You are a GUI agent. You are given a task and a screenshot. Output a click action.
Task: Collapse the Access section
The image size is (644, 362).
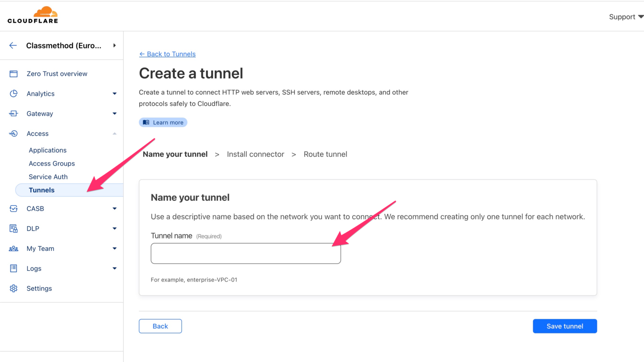114,133
